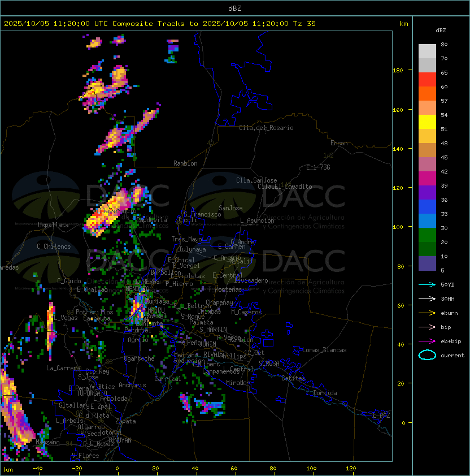Click the 'Ramblon' label near top center
The height and width of the screenshot is (476, 470).
185,163
